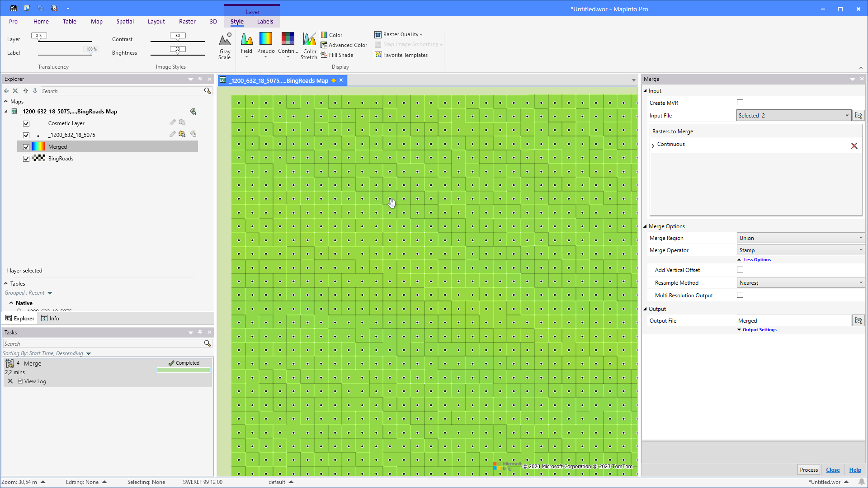The width and height of the screenshot is (868, 488).
Task: Open the Labels tab of the Layer ribbon
Action: click(x=265, y=21)
